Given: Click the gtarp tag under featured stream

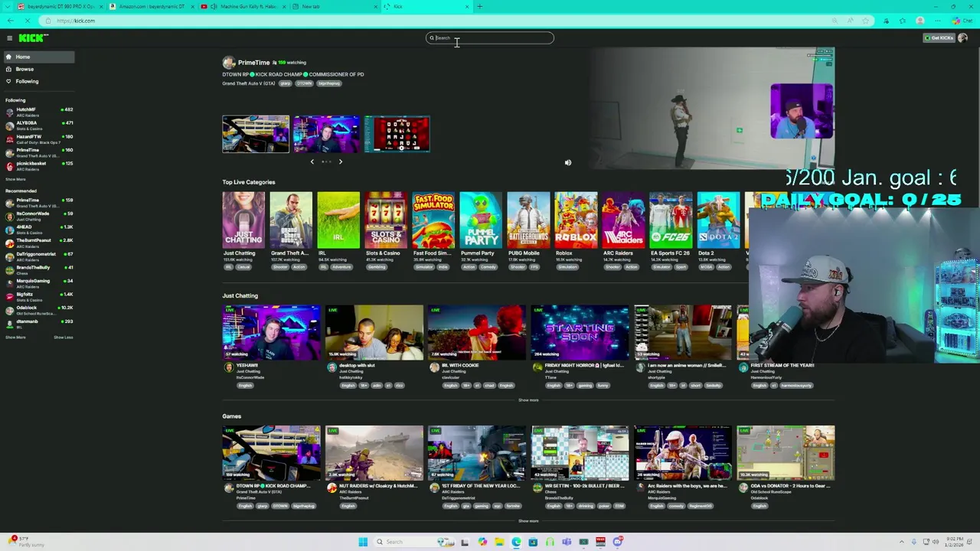Looking at the screenshot, I should tap(285, 83).
